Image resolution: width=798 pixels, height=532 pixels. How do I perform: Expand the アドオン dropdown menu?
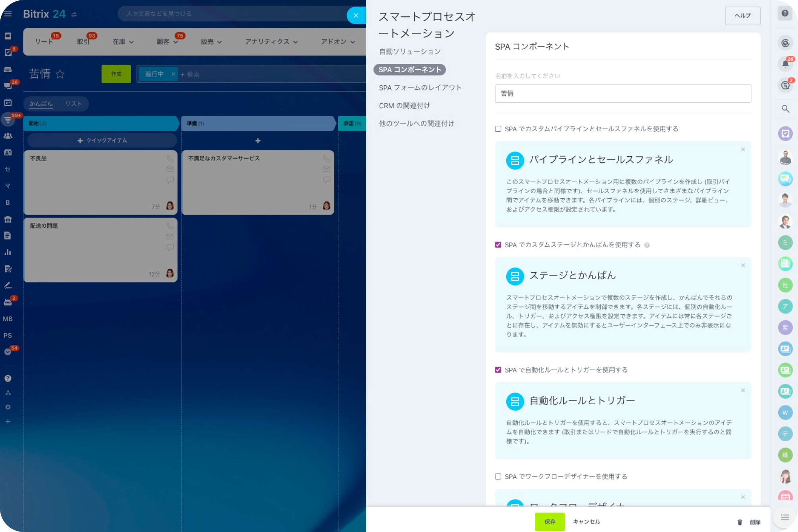tap(337, 42)
